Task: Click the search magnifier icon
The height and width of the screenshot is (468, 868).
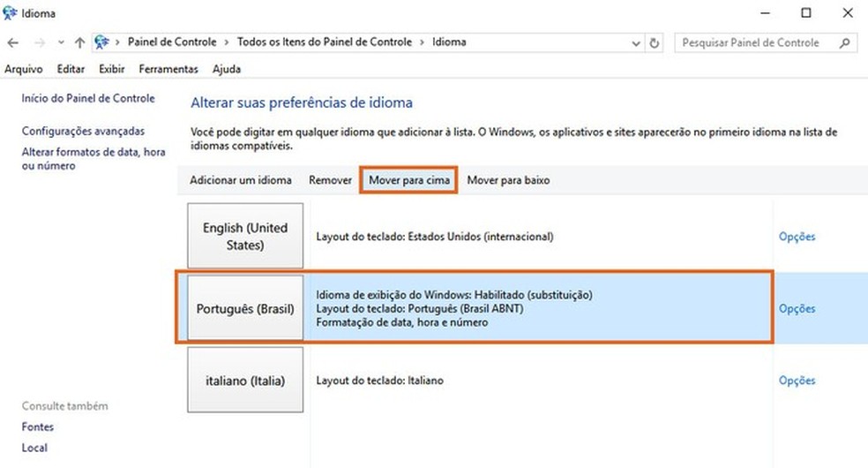Action: 844,42
